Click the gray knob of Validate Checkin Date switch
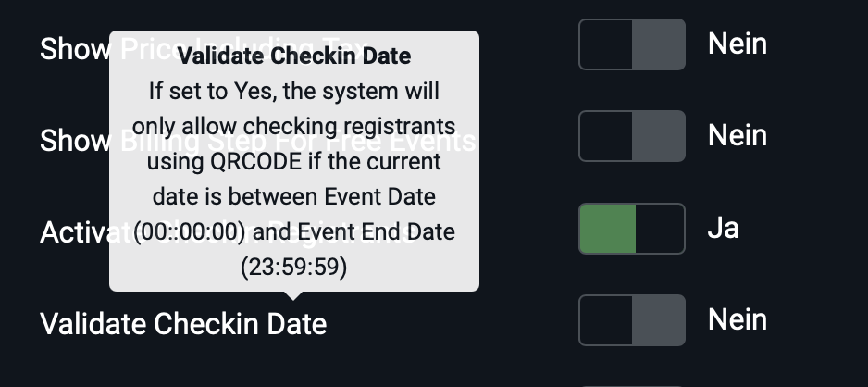 658,320
